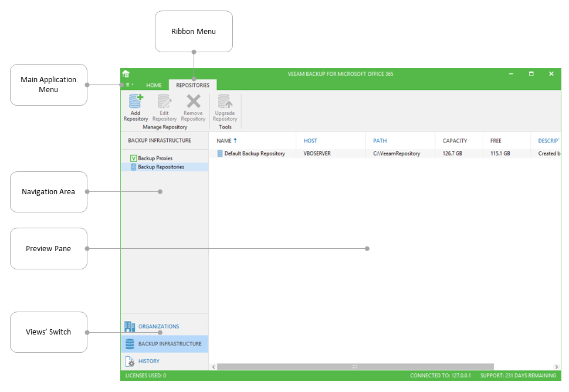Click the horizontal scrollbar thumb

pos(355,367)
